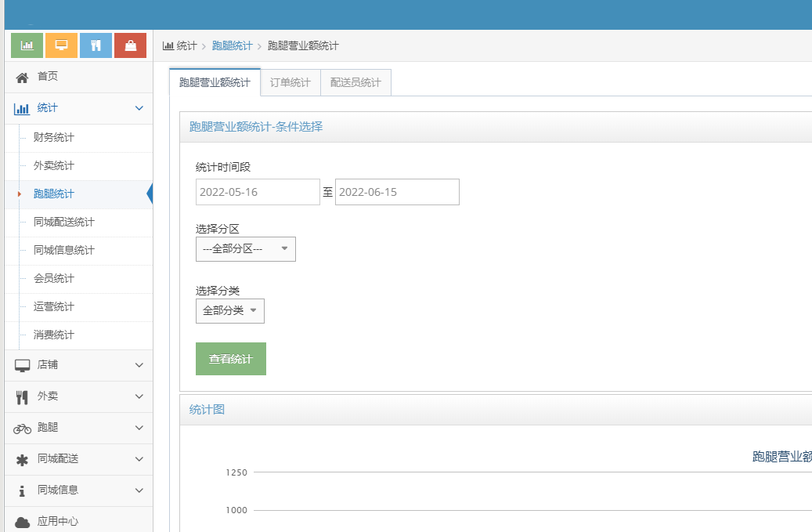The image size is (812, 532).
Task: Click the green bar chart shortcut icon
Action: pos(27,45)
